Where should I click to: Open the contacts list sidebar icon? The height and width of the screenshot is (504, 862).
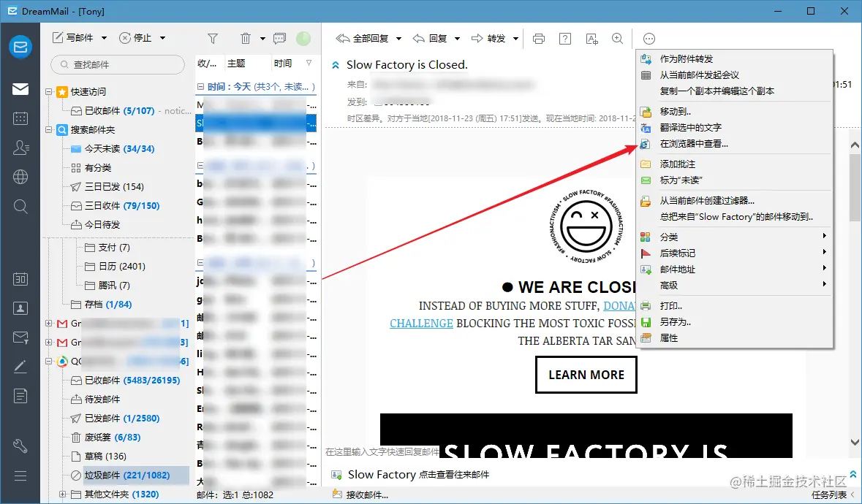point(20,147)
